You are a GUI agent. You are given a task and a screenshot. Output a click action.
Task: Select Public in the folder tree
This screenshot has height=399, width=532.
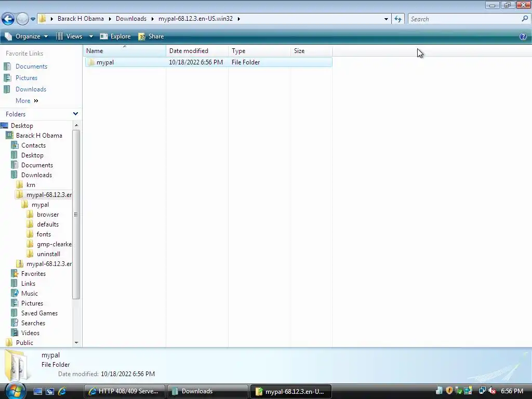pos(24,343)
